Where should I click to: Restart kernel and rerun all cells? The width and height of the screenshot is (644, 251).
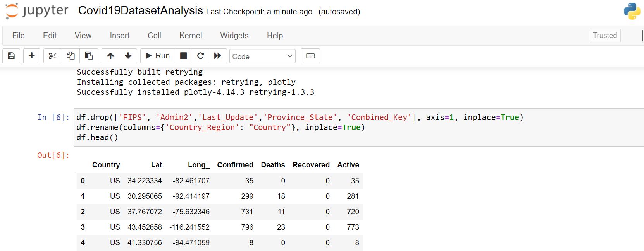pos(217,56)
